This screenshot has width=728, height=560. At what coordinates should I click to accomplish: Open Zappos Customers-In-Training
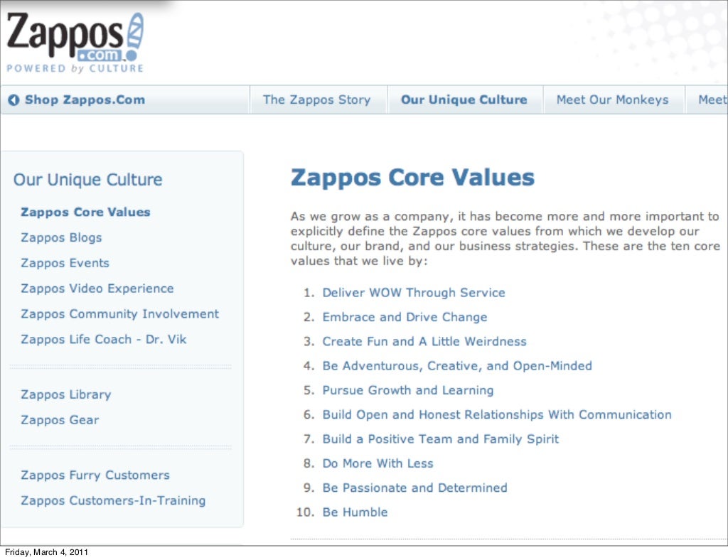tap(113, 501)
